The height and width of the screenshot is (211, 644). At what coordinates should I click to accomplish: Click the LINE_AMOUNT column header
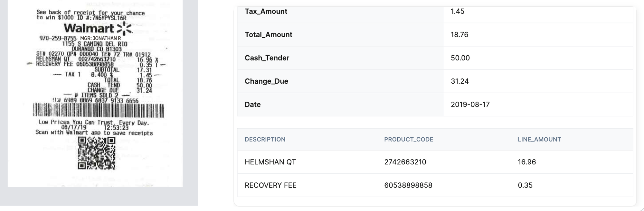point(539,139)
